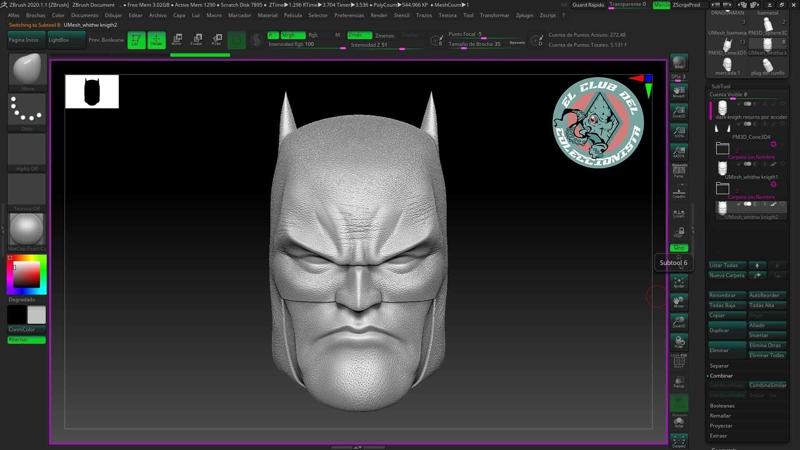Viewport: 800px width, 450px height.
Task: Select the Rotate transform icon
Action: (x=217, y=40)
